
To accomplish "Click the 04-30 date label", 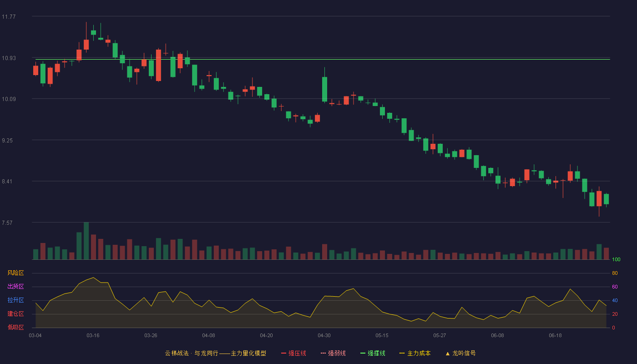I will click(324, 335).
